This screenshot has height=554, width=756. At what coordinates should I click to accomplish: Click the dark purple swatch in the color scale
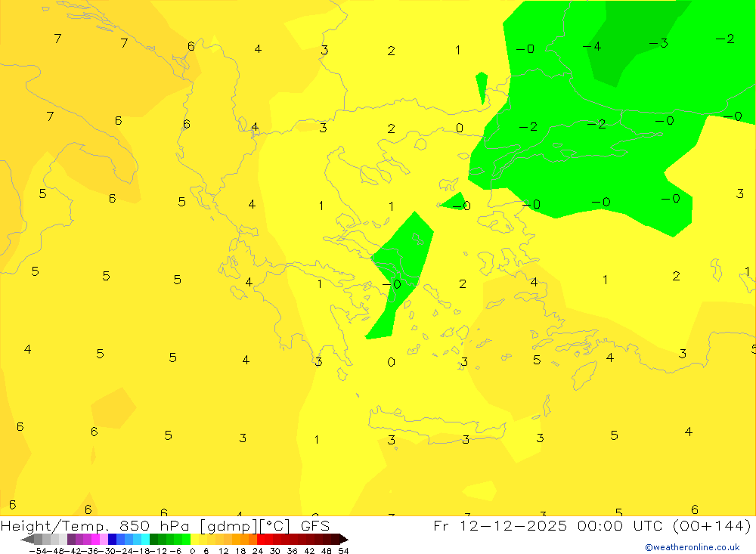[71, 540]
